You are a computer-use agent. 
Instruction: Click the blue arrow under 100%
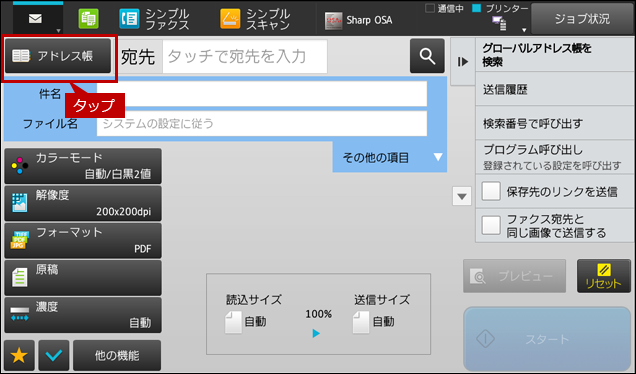point(316,333)
